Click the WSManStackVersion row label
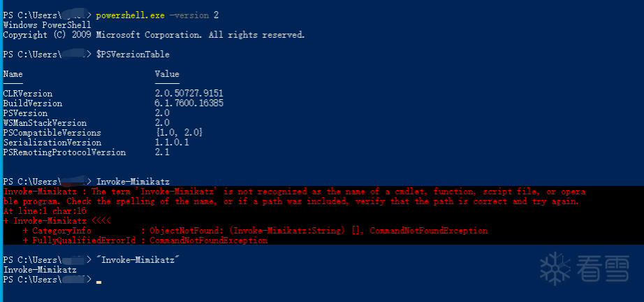This screenshot has height=302, width=644. click(45, 122)
